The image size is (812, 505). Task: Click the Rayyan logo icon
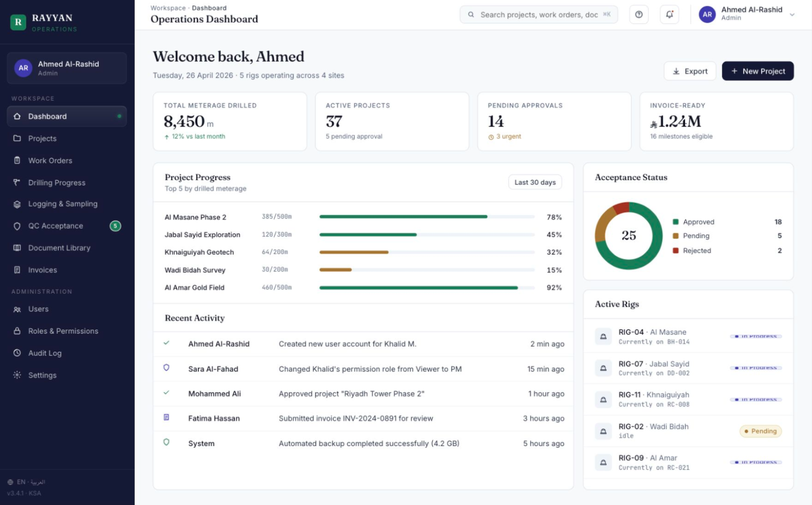pos(18,22)
